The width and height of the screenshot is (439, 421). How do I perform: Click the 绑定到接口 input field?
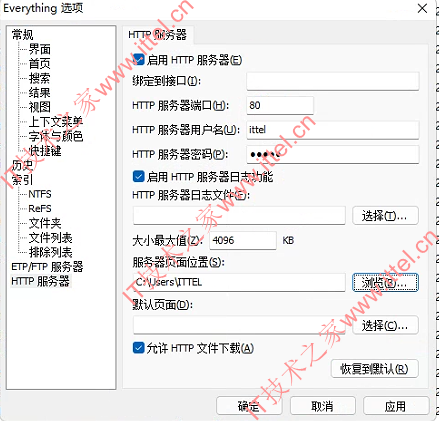333,81
